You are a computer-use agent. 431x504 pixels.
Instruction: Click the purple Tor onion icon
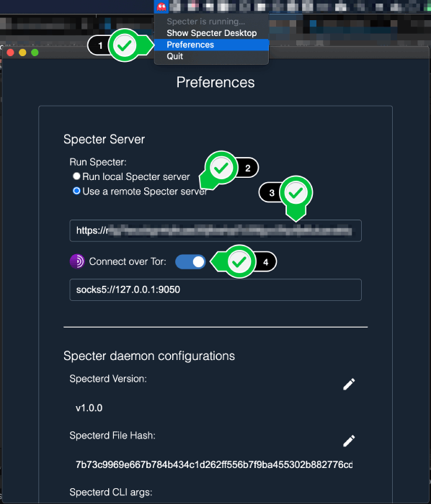[77, 261]
